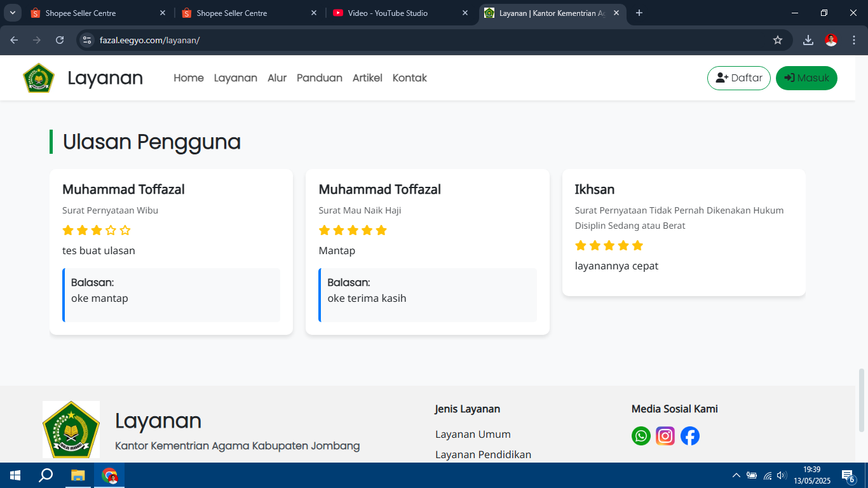Image resolution: width=868 pixels, height=488 pixels.
Task: Select the Panduan menu item
Action: (319, 78)
